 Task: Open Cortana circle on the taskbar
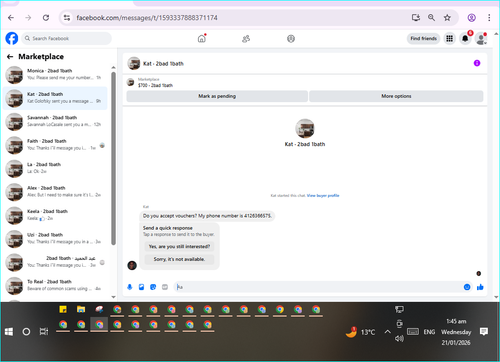(x=26, y=332)
